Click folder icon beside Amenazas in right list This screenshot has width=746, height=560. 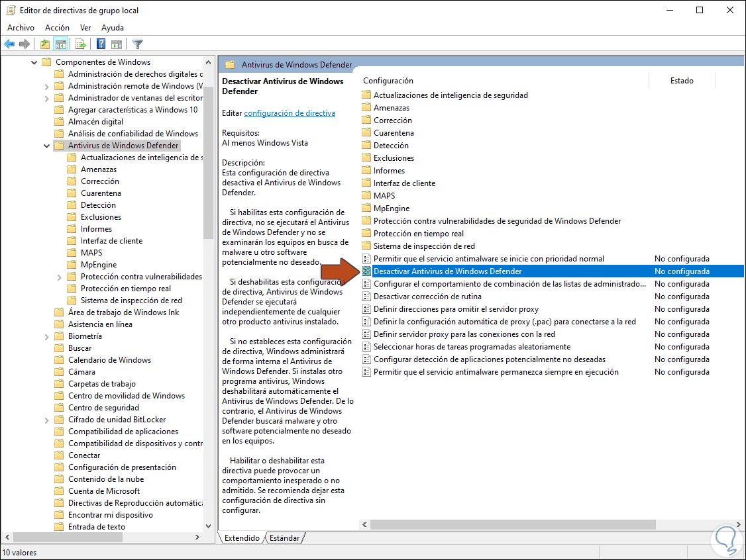(x=366, y=107)
